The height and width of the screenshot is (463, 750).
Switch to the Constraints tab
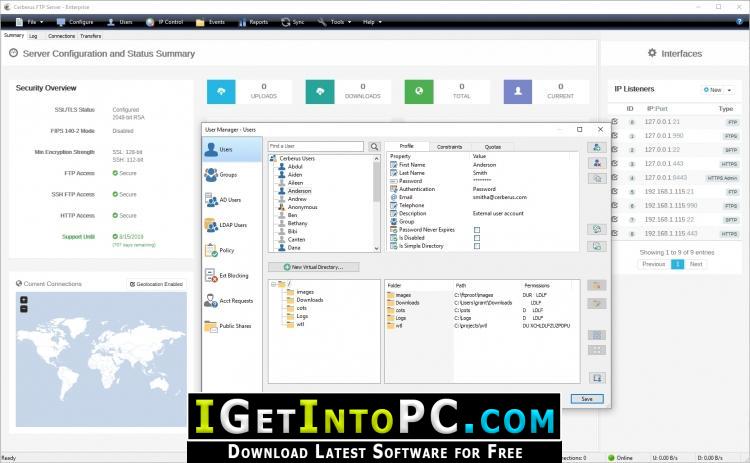coord(450,147)
